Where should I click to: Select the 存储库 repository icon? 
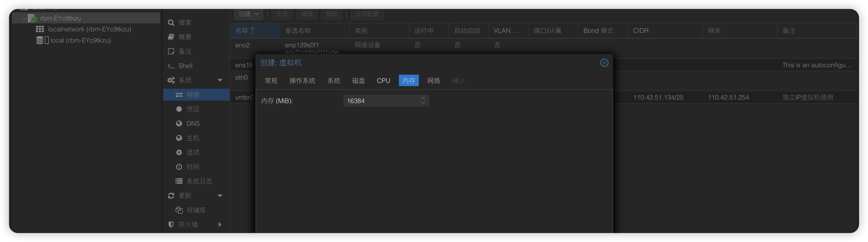[x=179, y=210]
